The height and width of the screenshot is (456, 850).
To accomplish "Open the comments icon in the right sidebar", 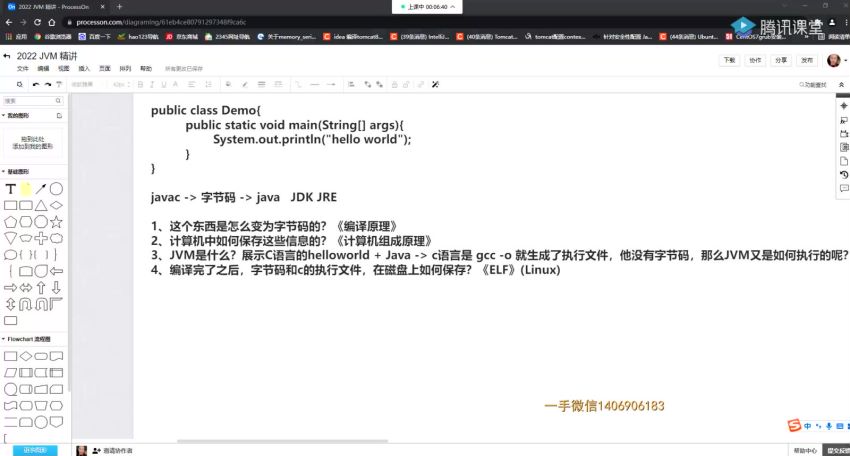I will pyautogui.click(x=843, y=188).
